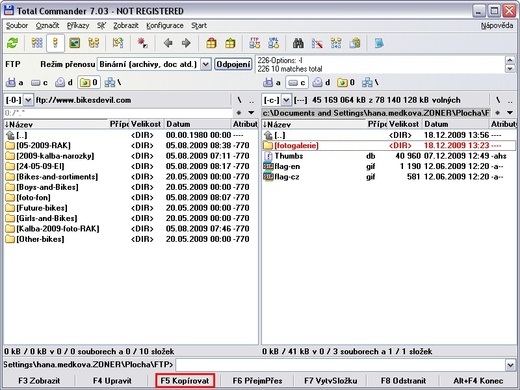The height and width of the screenshot is (390, 520).
Task: Select drive a in the right drive bar
Action: click(x=272, y=82)
